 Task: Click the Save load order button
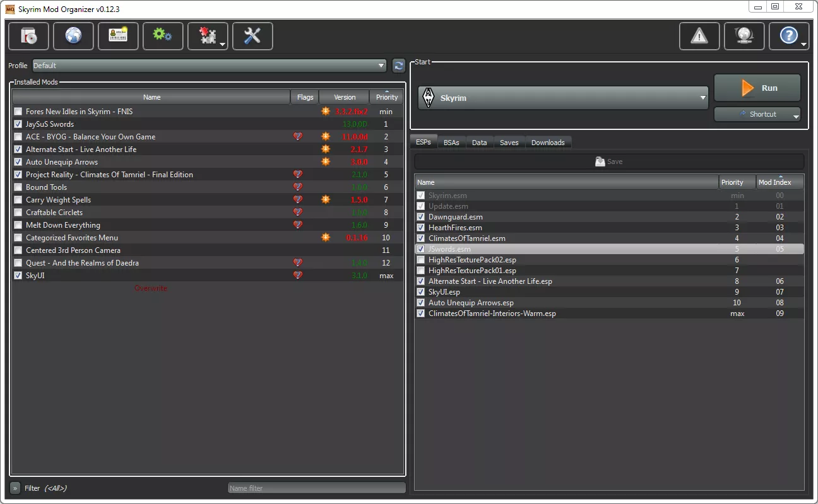(x=609, y=161)
